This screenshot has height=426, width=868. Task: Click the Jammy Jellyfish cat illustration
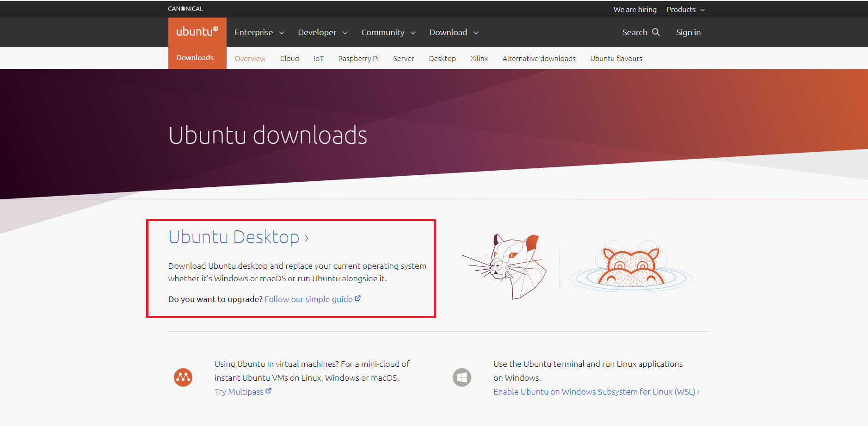[x=505, y=266]
